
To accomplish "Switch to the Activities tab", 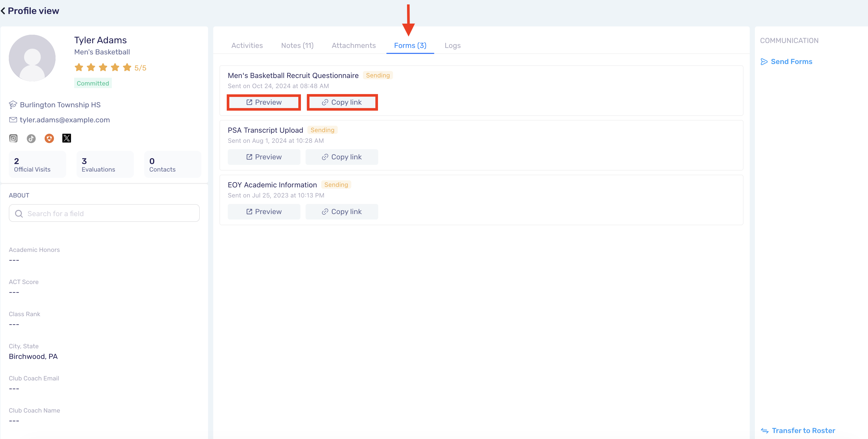I will [247, 45].
